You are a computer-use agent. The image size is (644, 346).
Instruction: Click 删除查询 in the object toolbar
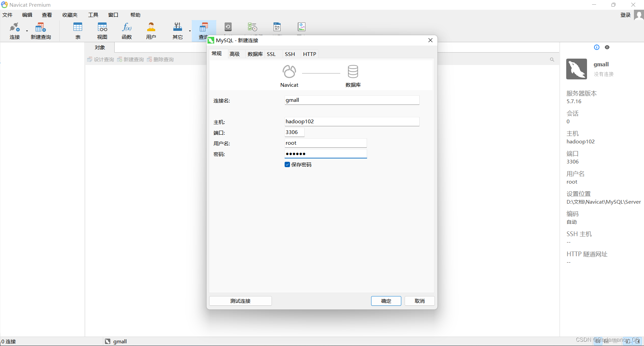(x=160, y=60)
